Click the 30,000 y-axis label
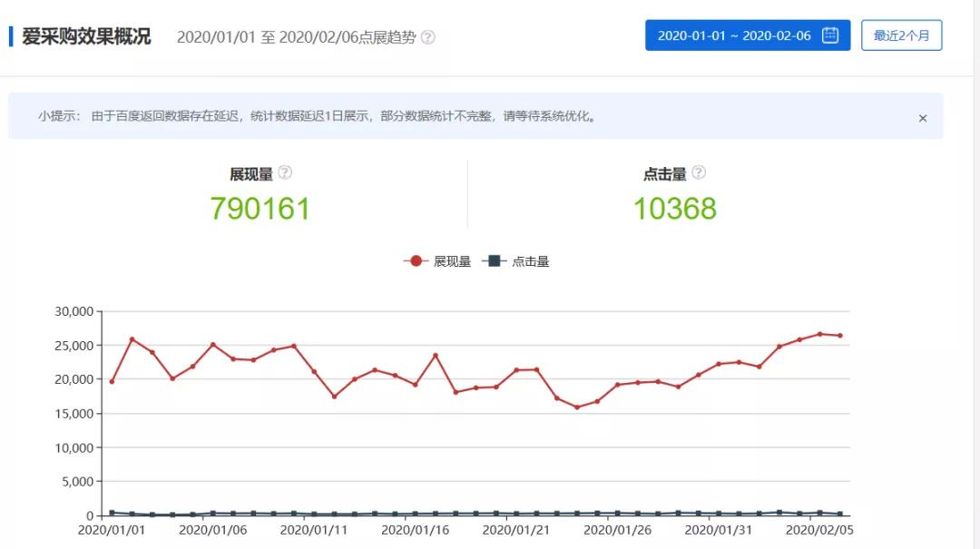980x549 pixels. pyautogui.click(x=73, y=311)
